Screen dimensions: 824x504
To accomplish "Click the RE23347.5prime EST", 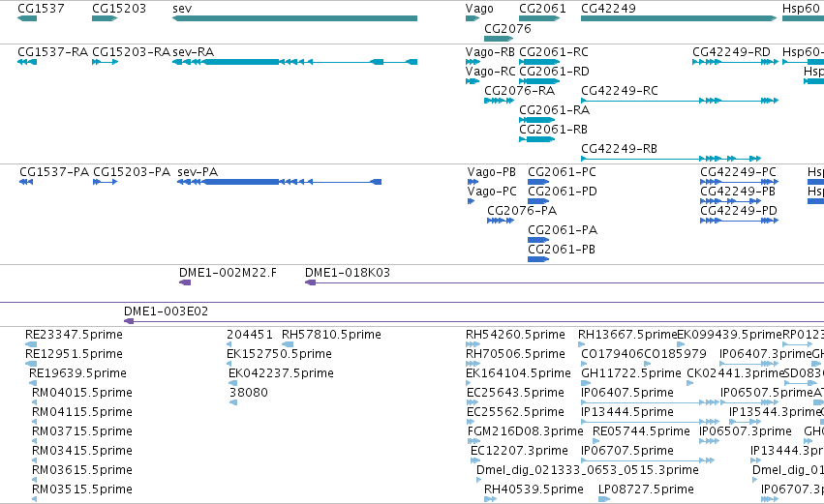I will pos(31,345).
